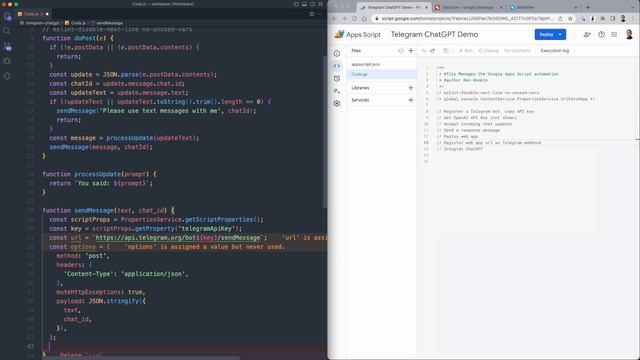Open Triggers clock icon in Apps Script

(337, 78)
